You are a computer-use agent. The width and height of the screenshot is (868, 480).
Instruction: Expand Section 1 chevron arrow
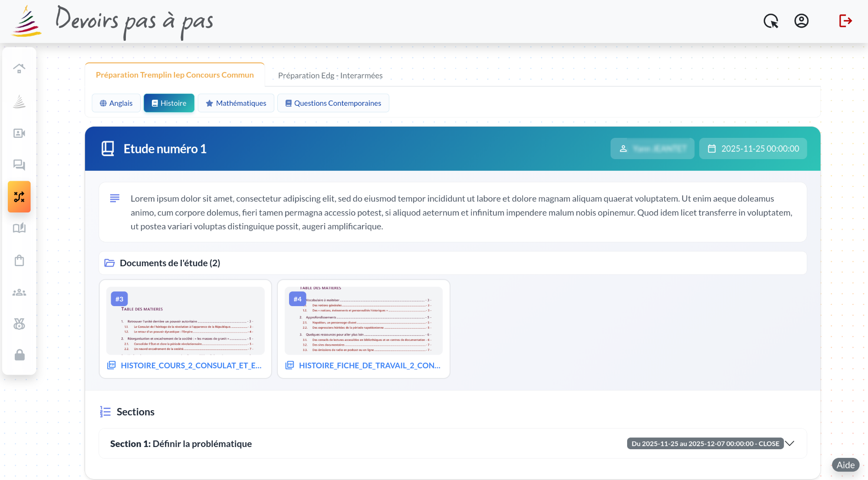click(790, 443)
